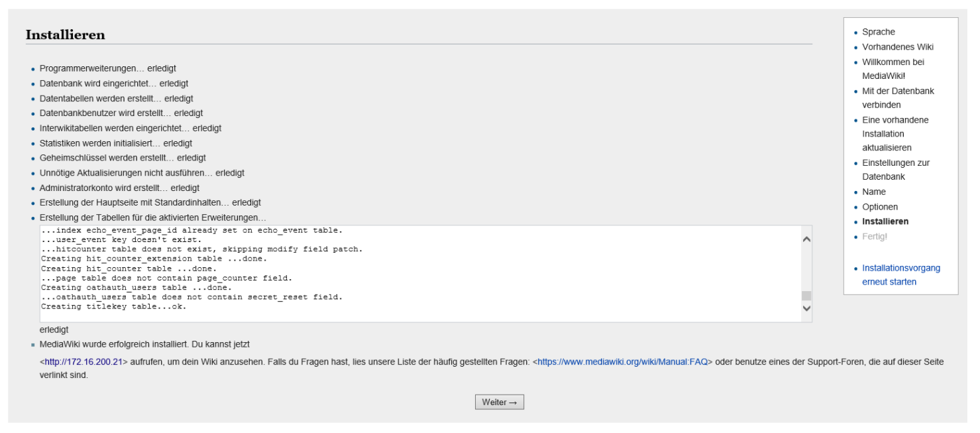Select the greyed Fertig! sidebar step
Viewport: 980px width, 433px height.
pos(875,236)
